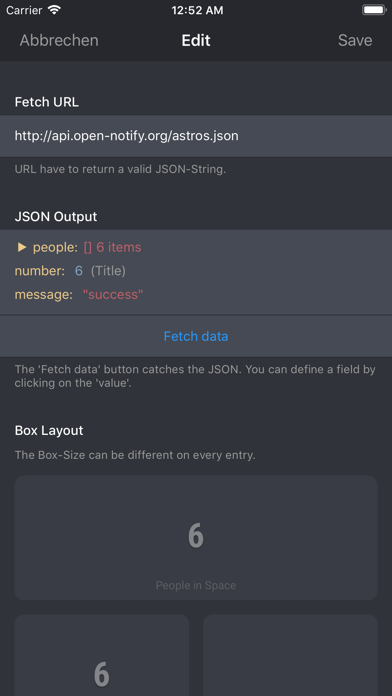Select the people "6 items" value
This screenshot has height=696, width=392.
[x=112, y=247]
